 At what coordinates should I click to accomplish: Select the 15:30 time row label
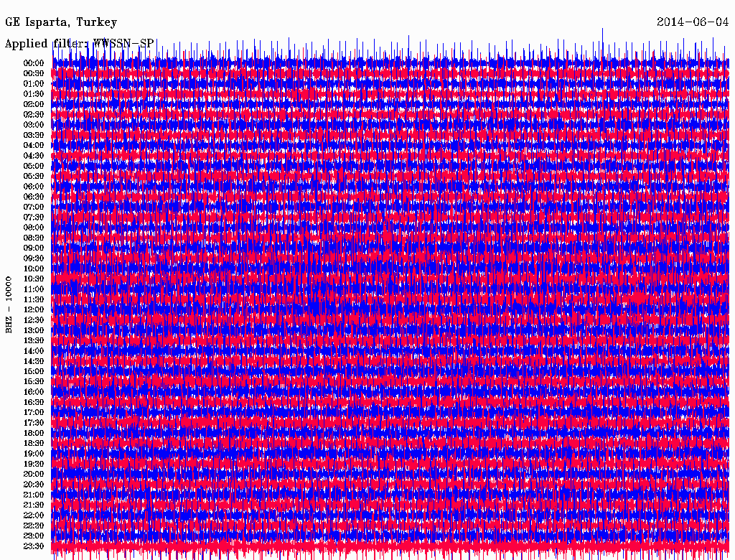click(34, 381)
